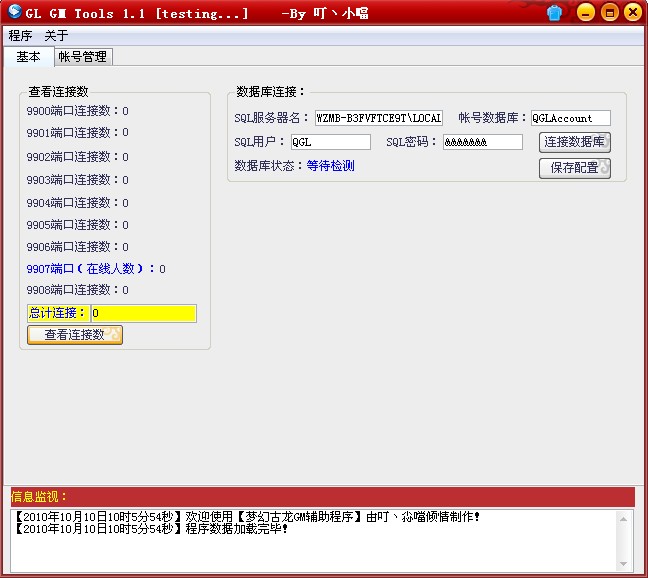This screenshot has height=578, width=648.
Task: Click the 保存配置 button
Action: (574, 168)
